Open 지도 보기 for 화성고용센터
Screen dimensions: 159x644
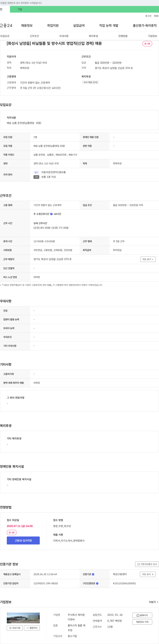click(x=148, y=574)
